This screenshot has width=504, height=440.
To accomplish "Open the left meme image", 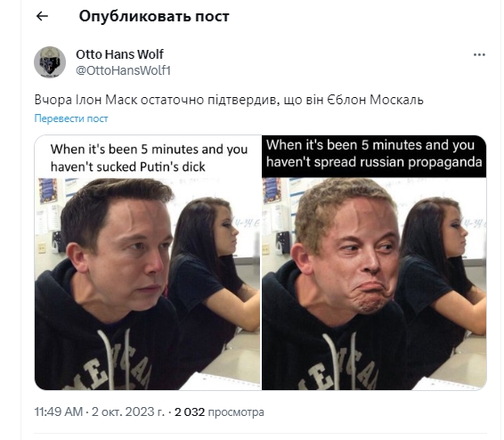I will (x=148, y=263).
